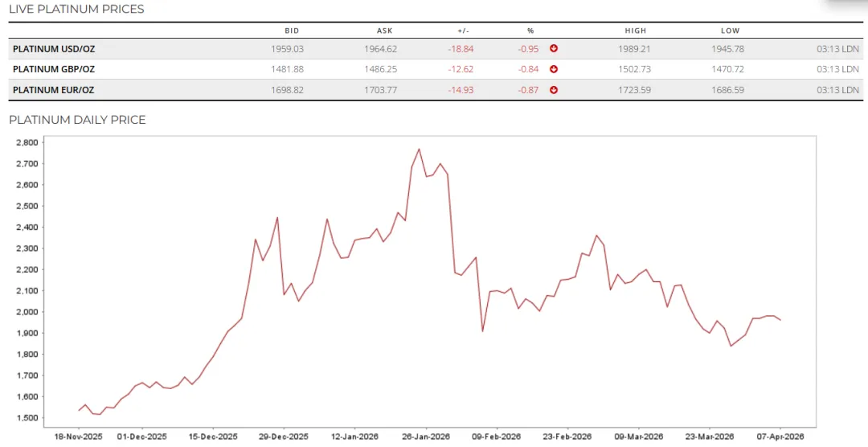Click the EUR percent change -0.87
This screenshot has width=868, height=447.
click(x=528, y=90)
